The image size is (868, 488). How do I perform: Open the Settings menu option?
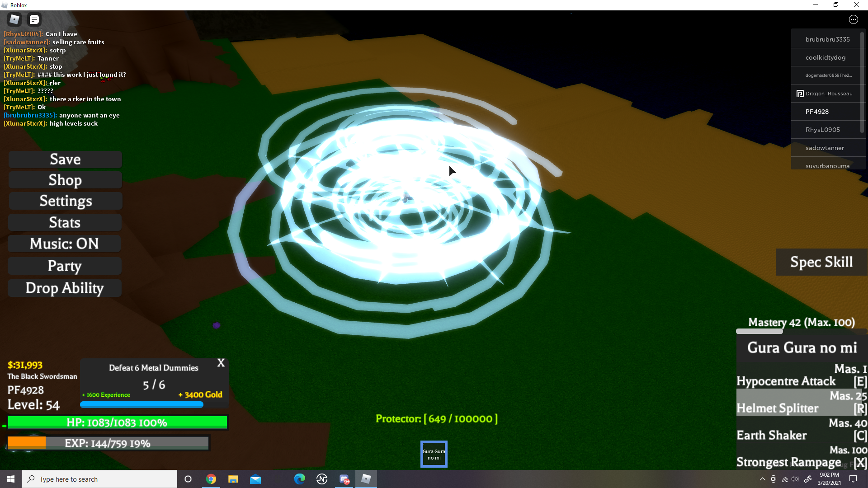click(x=64, y=201)
